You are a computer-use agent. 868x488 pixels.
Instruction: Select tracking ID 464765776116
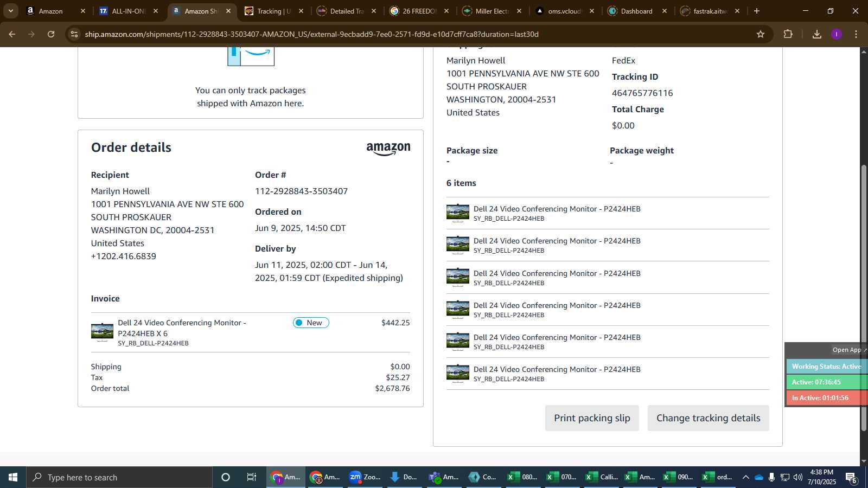642,93
